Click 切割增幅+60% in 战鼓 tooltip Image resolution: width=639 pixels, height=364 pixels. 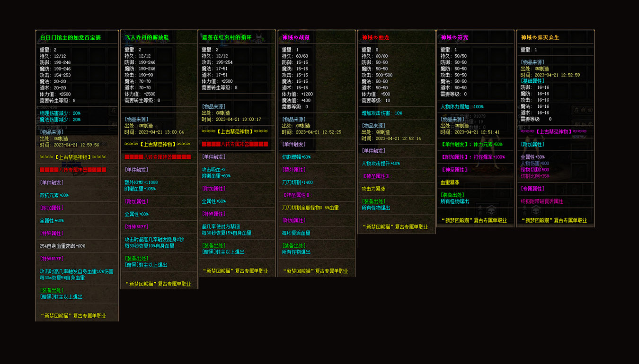(x=296, y=157)
